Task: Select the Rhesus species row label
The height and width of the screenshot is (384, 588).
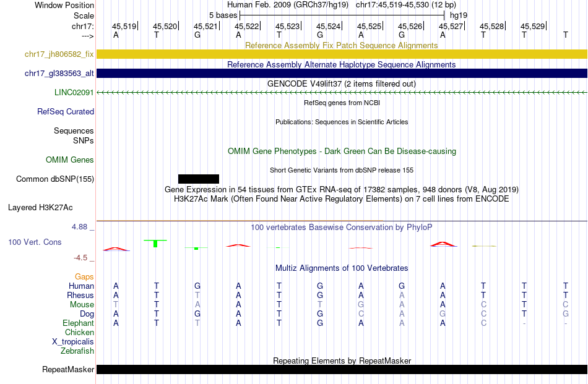Action: point(80,295)
